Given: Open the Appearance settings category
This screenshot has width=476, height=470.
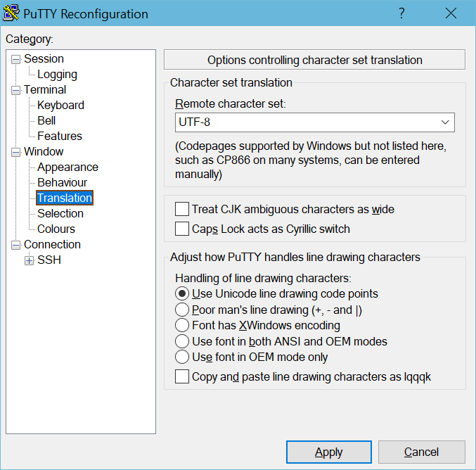Looking at the screenshot, I should pyautogui.click(x=67, y=167).
